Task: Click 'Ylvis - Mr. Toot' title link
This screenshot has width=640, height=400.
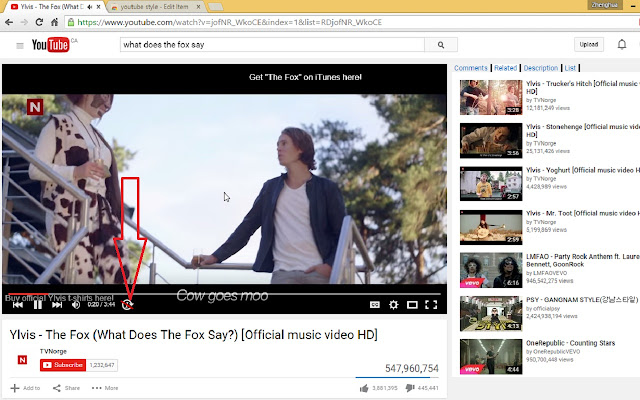Action: click(583, 213)
